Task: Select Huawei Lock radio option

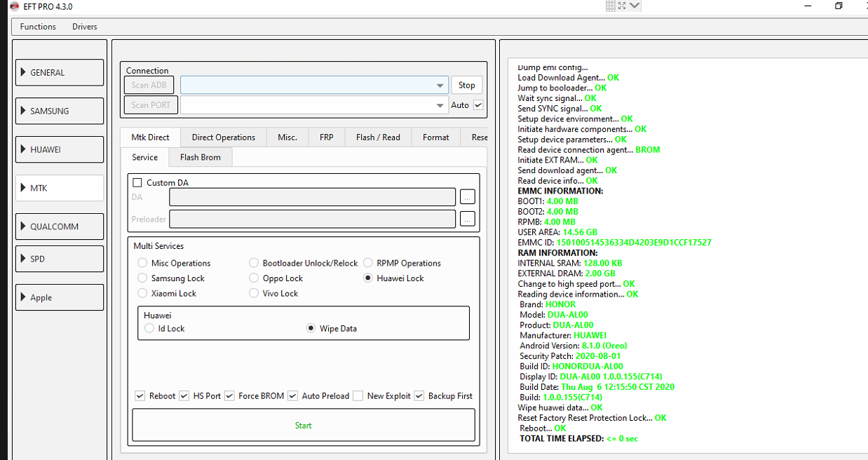Action: pos(369,278)
